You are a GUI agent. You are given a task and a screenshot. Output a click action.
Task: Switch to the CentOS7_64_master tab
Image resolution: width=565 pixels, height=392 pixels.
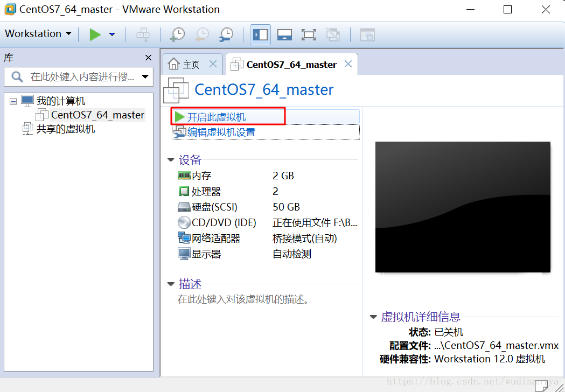tap(292, 65)
